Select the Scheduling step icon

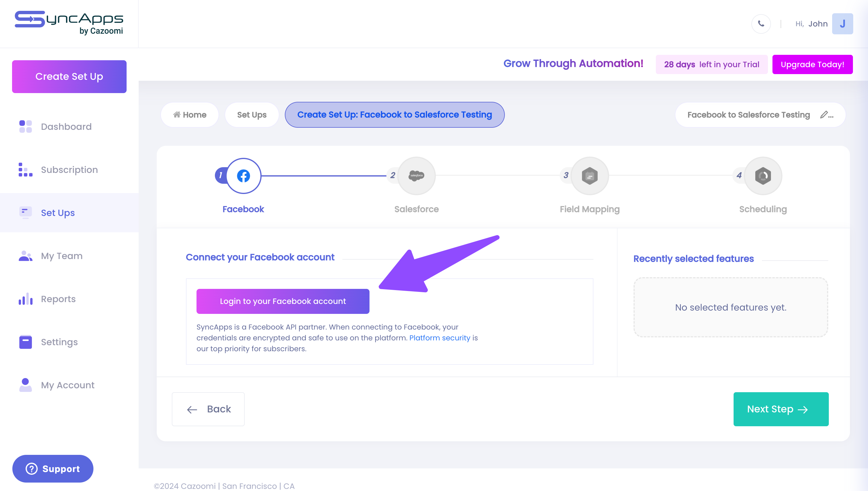763,176
